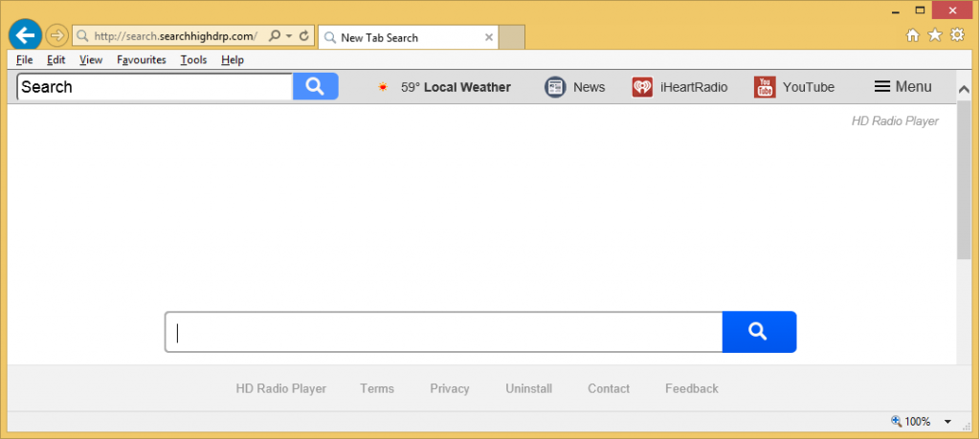Click the toolbar blue search button

click(x=316, y=87)
